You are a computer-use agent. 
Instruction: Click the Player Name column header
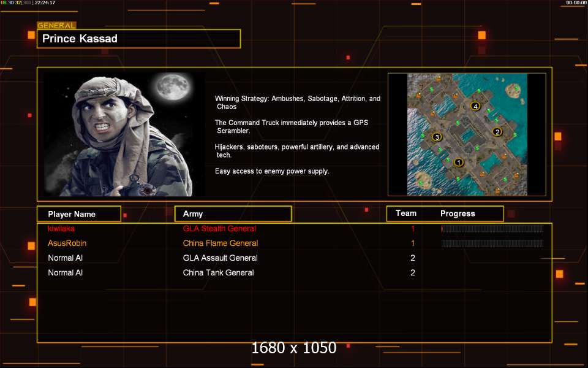click(x=79, y=214)
